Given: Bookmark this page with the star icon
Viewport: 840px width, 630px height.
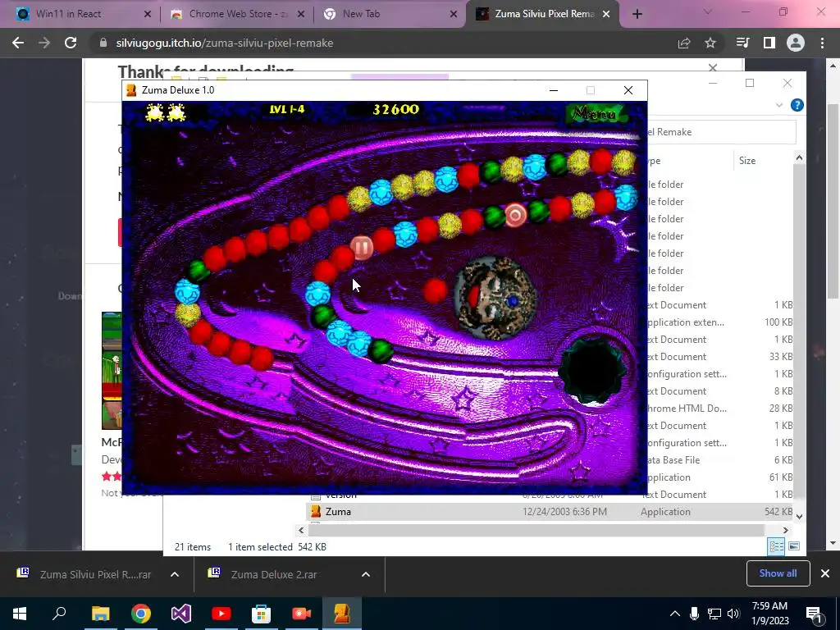Looking at the screenshot, I should (x=710, y=43).
